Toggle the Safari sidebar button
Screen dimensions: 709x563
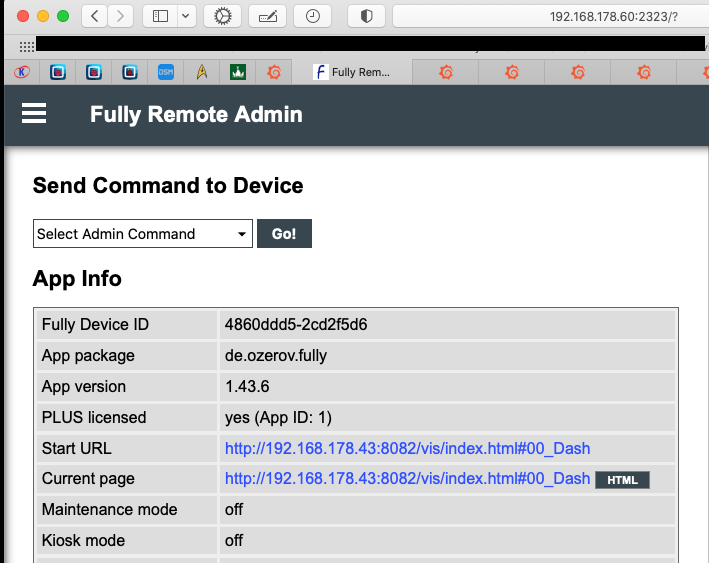[160, 16]
